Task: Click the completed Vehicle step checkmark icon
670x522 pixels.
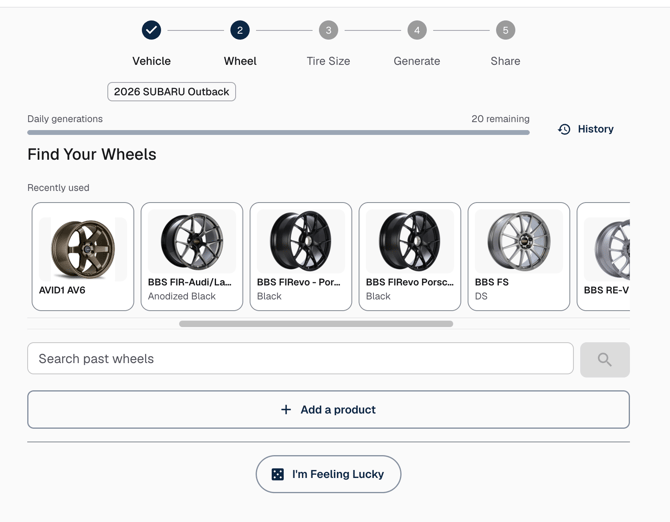Action: tap(151, 30)
